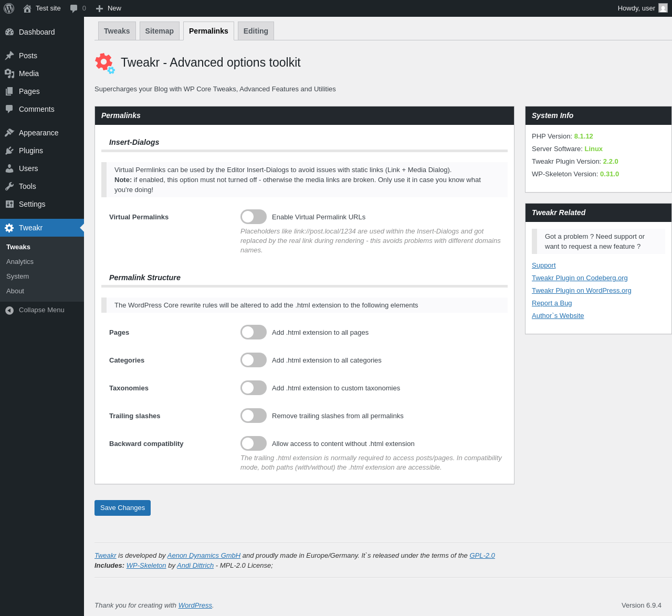Screen dimensions: 672x616
Task: Click the Dashboard gauge icon
Action: point(9,32)
